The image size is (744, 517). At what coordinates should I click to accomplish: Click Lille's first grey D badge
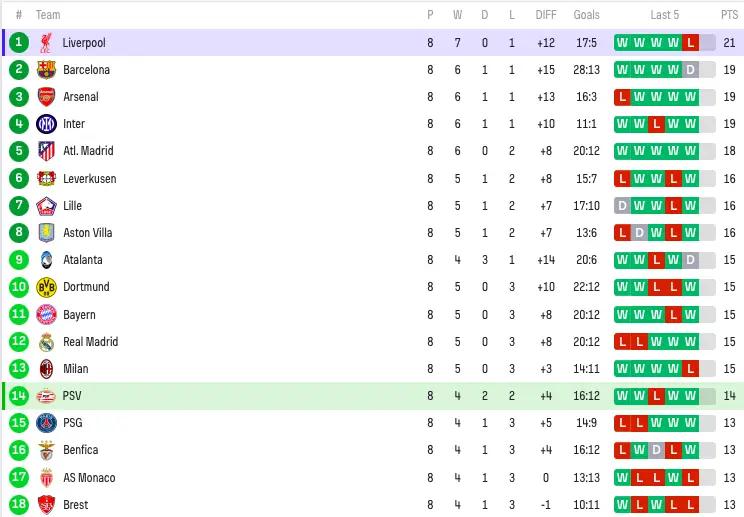622,206
